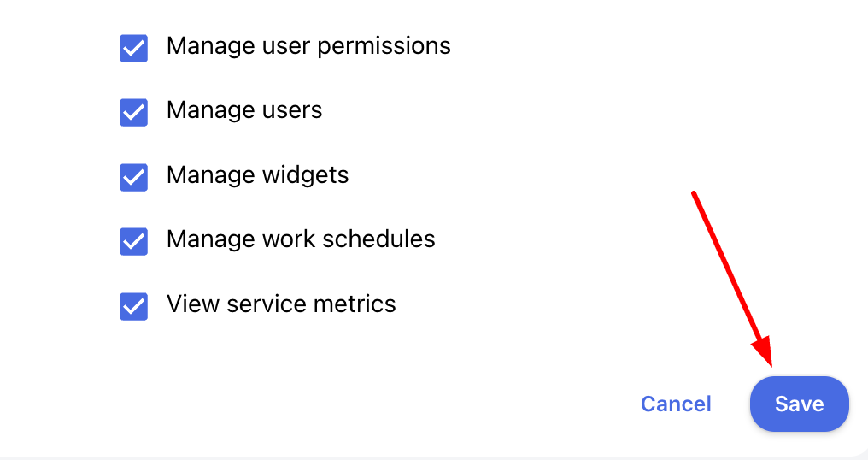868x460 pixels.
Task: Turn off the widget management permission
Action: pos(133,177)
